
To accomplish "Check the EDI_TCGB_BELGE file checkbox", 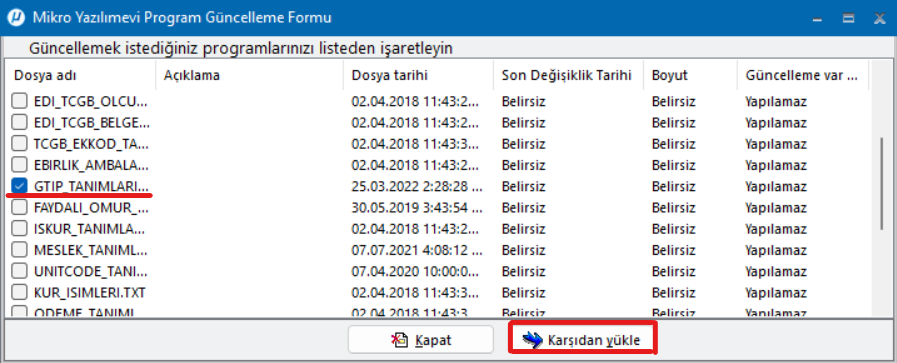I will (19, 123).
